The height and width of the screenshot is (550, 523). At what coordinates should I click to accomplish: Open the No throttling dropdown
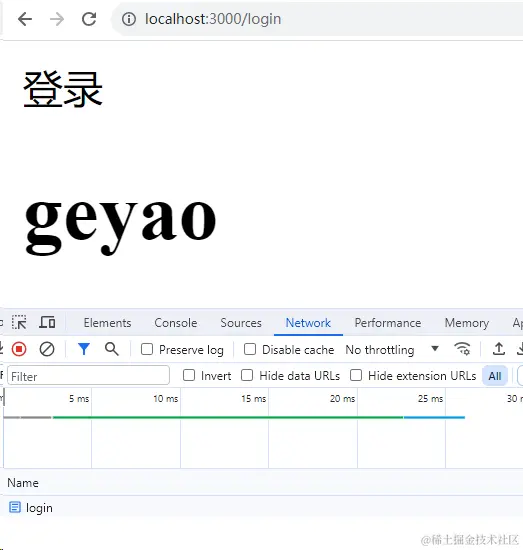point(392,350)
